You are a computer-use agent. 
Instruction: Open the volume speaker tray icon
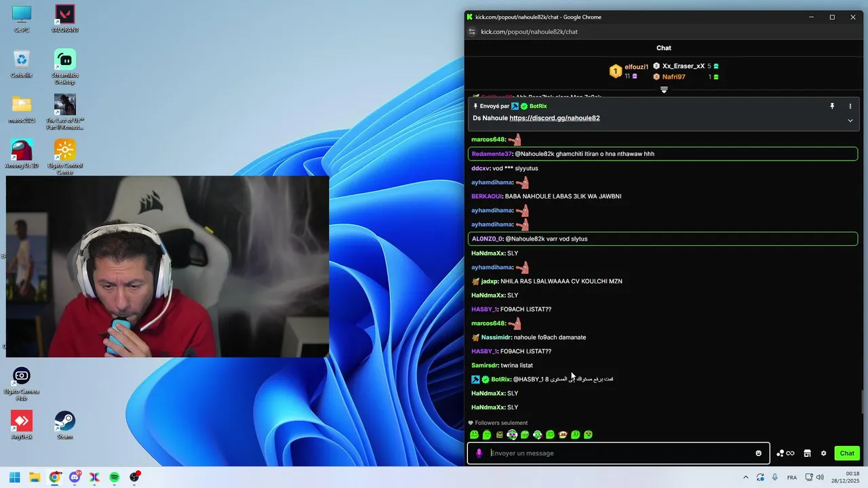[x=820, y=477]
